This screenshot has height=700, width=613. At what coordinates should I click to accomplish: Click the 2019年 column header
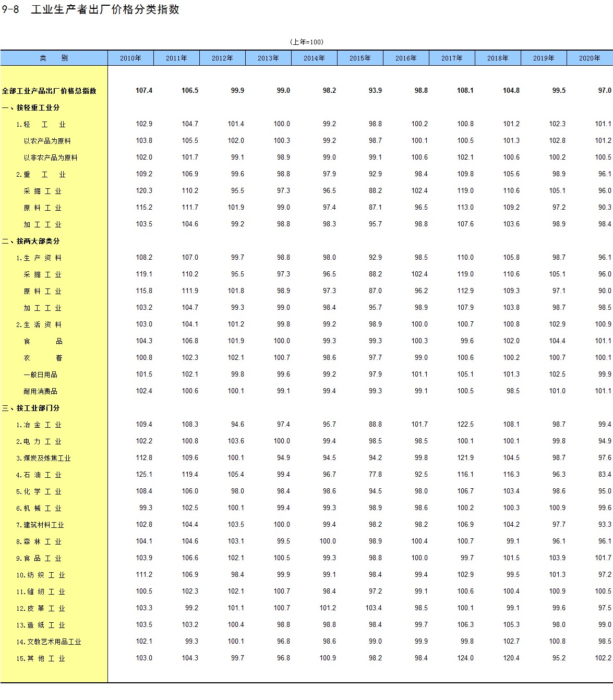(544, 58)
